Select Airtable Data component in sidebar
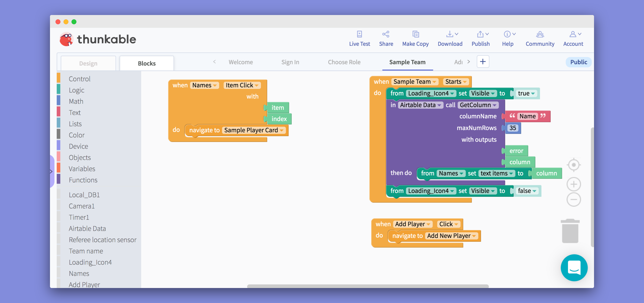Viewport: 644px width, 303px height. coord(87,229)
